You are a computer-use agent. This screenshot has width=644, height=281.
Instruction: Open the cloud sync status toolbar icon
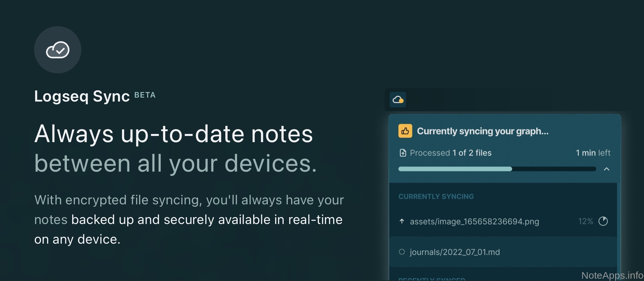coord(398,100)
